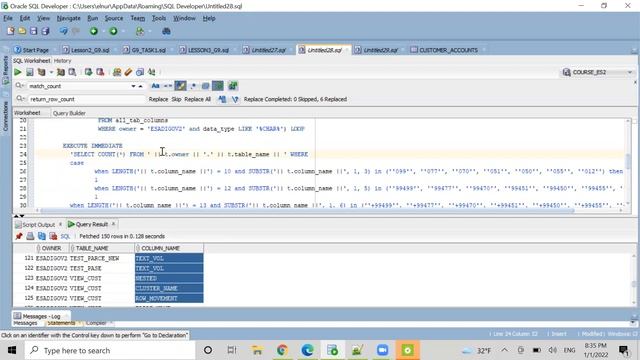640x360 pixels.
Task: Open the COURSE_ES2 connection dropdown
Action: (x=630, y=72)
